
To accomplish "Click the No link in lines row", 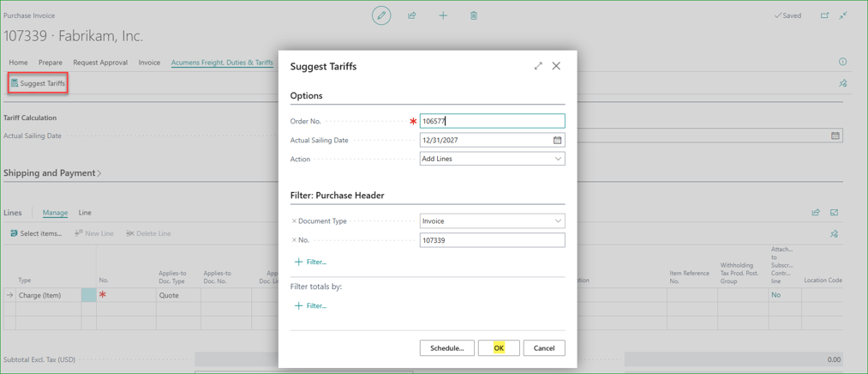I will pos(776,295).
